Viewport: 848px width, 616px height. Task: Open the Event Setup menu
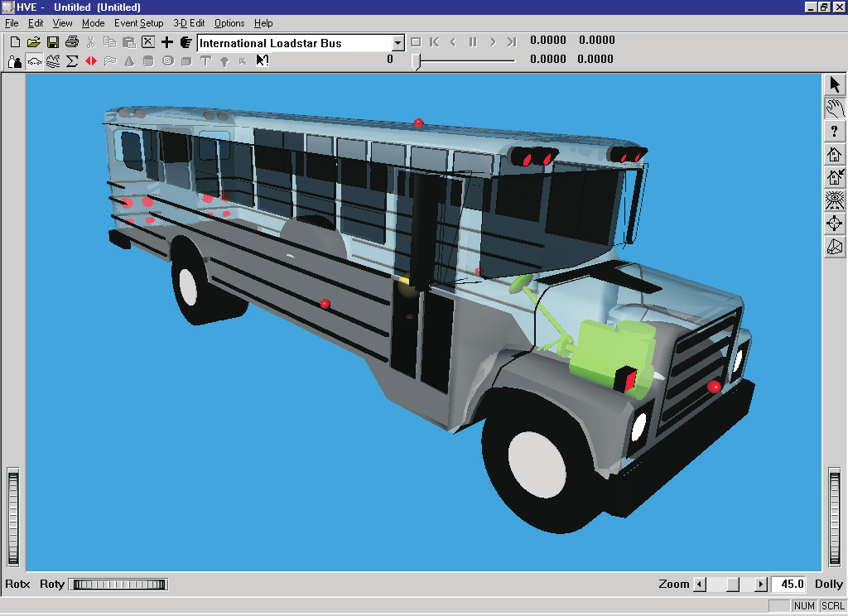(x=138, y=23)
